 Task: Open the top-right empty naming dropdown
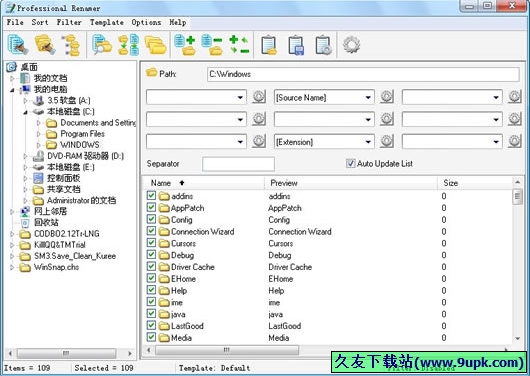click(x=496, y=97)
